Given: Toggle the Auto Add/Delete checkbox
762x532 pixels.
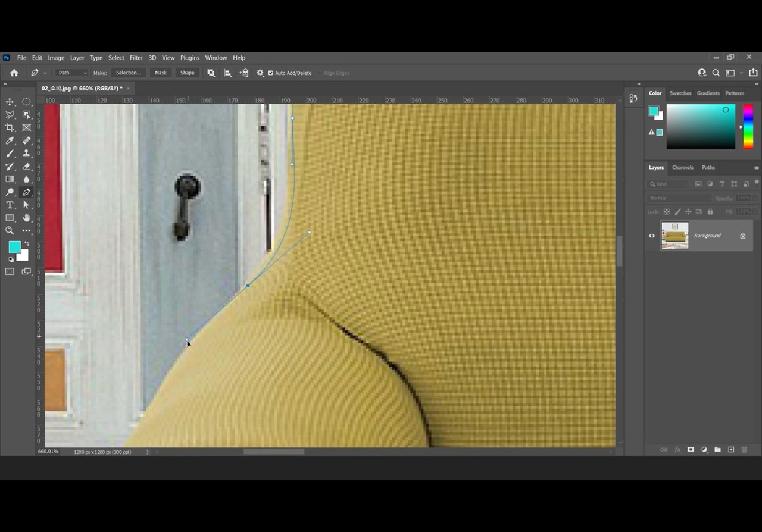Looking at the screenshot, I should pos(270,73).
